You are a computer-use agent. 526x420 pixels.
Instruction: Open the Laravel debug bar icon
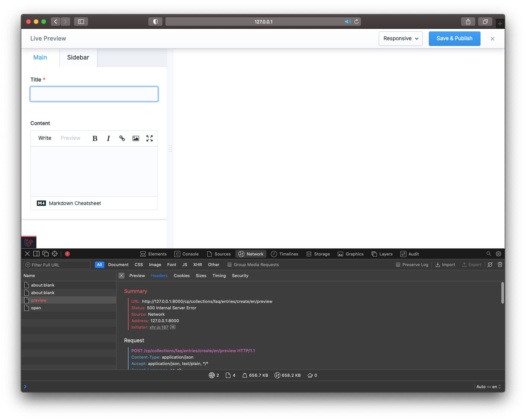[x=29, y=242]
